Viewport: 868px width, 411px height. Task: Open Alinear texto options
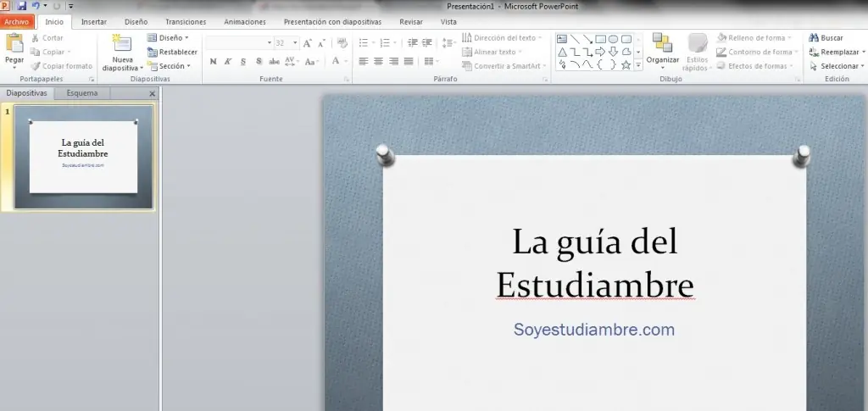tap(492, 52)
